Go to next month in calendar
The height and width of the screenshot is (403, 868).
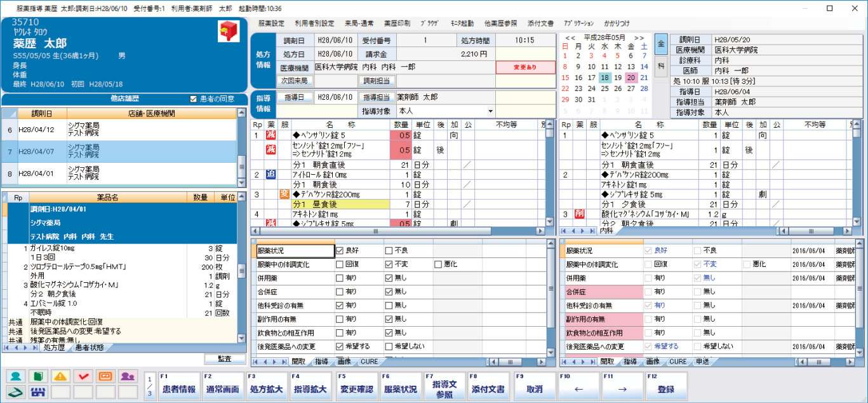click(x=639, y=38)
